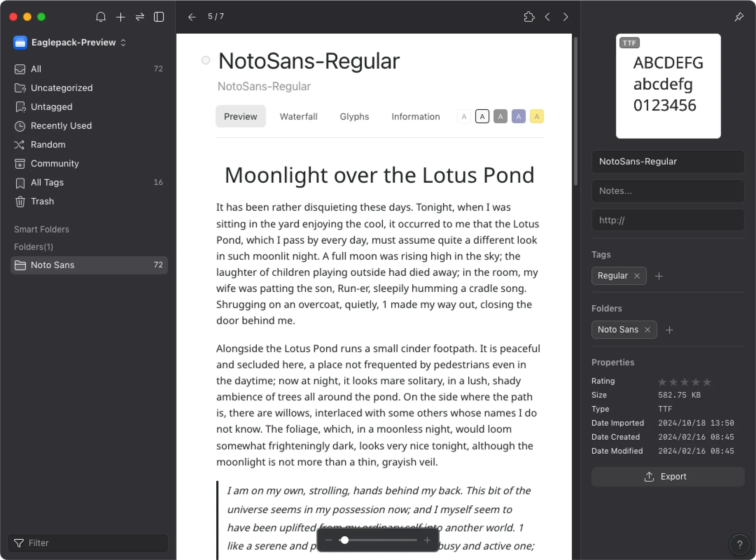This screenshot has height=560, width=756.
Task: Increase zoom with plus button
Action: click(x=427, y=540)
